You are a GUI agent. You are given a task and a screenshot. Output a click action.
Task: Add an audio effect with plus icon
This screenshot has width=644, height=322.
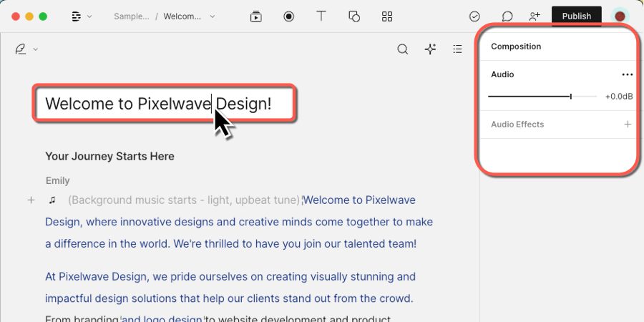tap(628, 124)
